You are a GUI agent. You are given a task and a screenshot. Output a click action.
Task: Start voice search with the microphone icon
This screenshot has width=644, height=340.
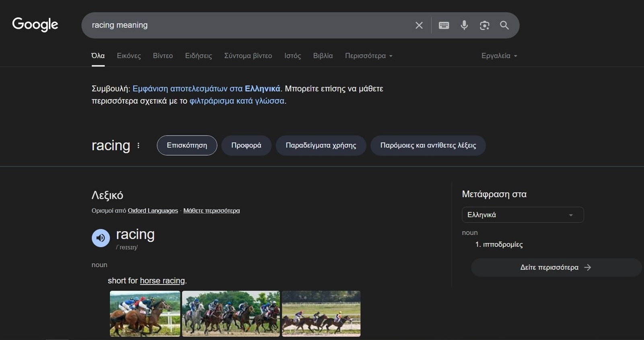click(464, 25)
